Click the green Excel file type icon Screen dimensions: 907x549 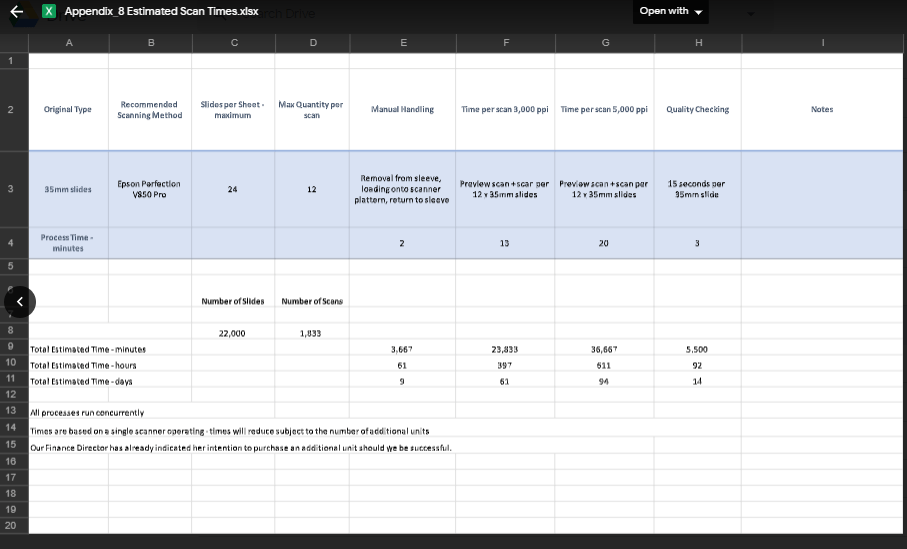[x=49, y=12]
